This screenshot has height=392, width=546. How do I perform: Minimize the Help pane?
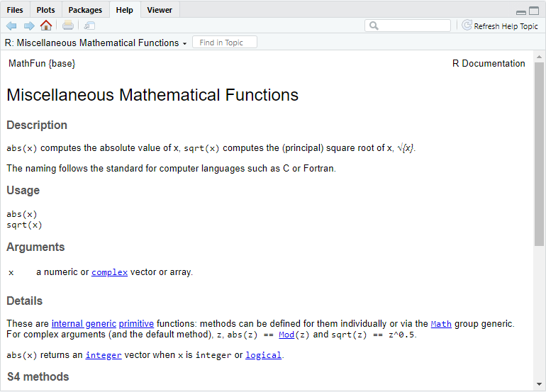(x=521, y=11)
